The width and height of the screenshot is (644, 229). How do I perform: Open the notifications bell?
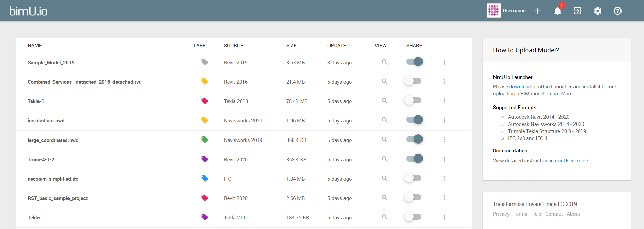558,11
